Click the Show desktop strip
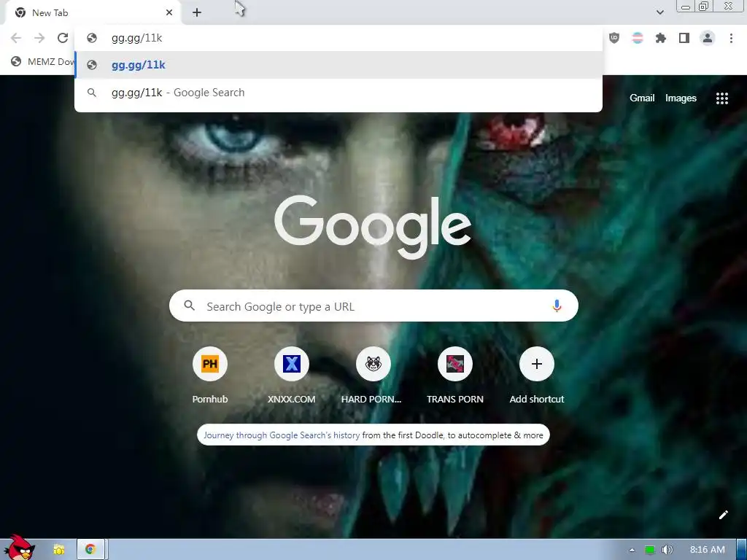The height and width of the screenshot is (560, 747). (742, 550)
